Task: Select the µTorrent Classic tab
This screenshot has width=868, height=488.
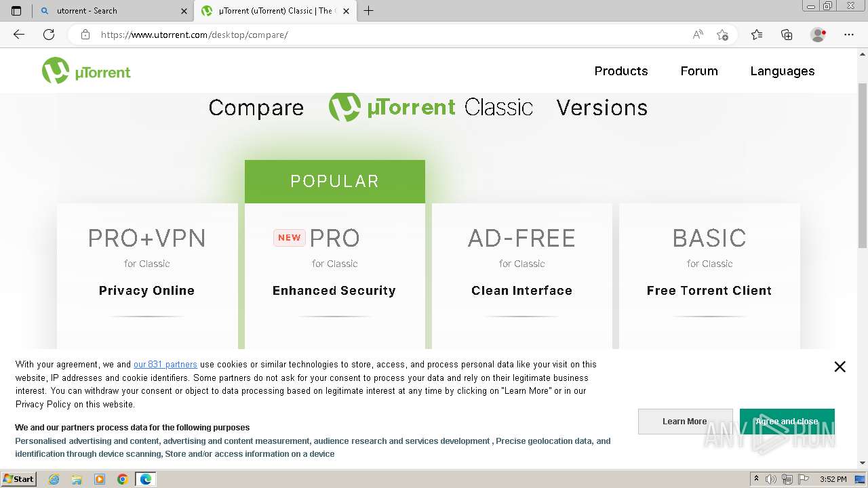Action: click(x=275, y=11)
